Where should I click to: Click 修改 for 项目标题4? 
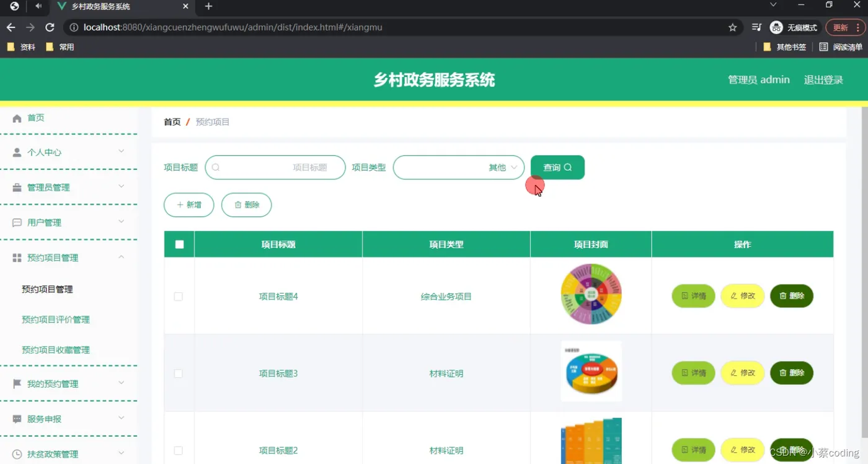[x=743, y=296]
